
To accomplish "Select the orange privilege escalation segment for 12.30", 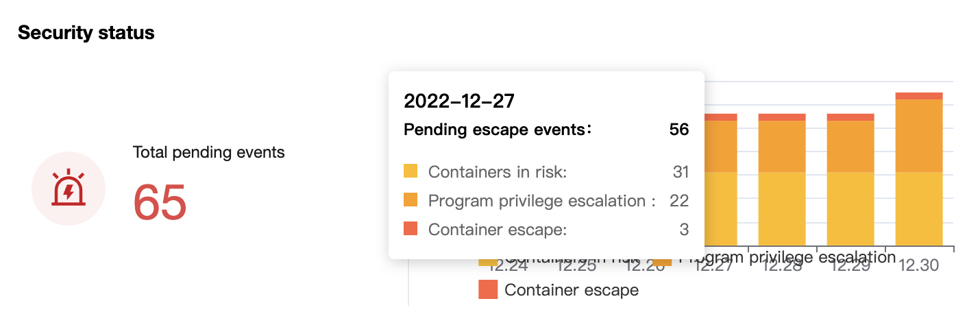I will coord(919,136).
